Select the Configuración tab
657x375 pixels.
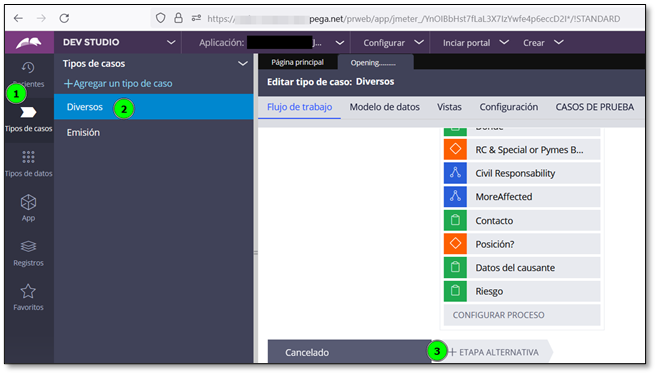[509, 107]
